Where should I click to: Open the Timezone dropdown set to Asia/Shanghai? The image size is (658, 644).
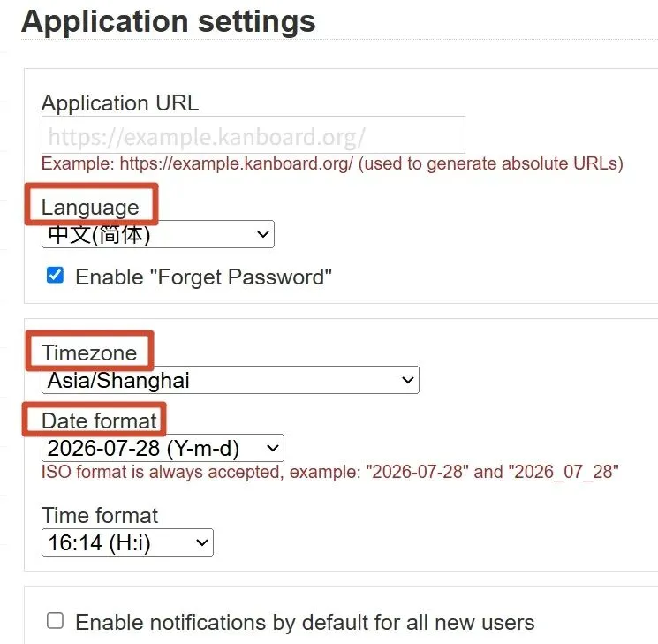pyautogui.click(x=231, y=380)
